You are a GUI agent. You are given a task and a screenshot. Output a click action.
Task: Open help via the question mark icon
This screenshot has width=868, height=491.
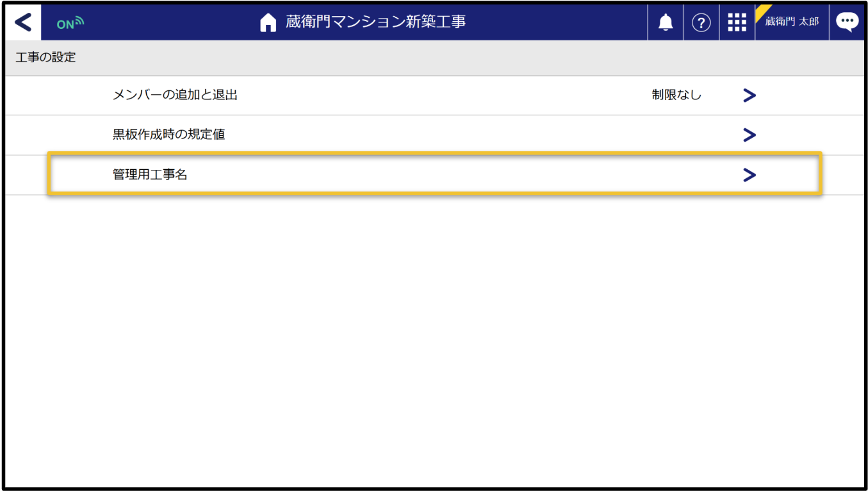701,23
